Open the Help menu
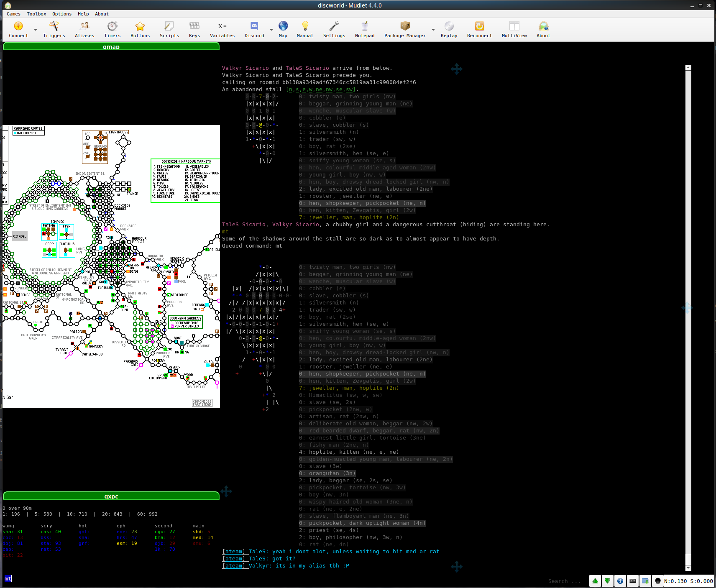716x588 pixels. [83, 14]
